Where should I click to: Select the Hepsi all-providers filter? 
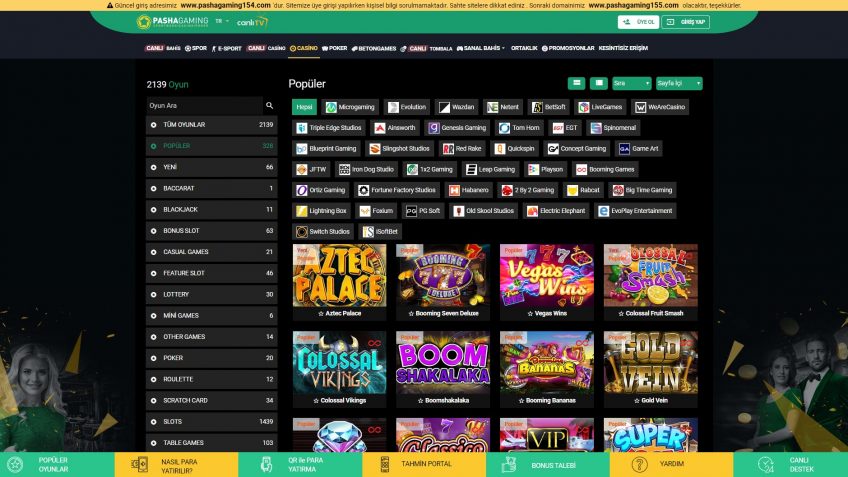tap(304, 107)
